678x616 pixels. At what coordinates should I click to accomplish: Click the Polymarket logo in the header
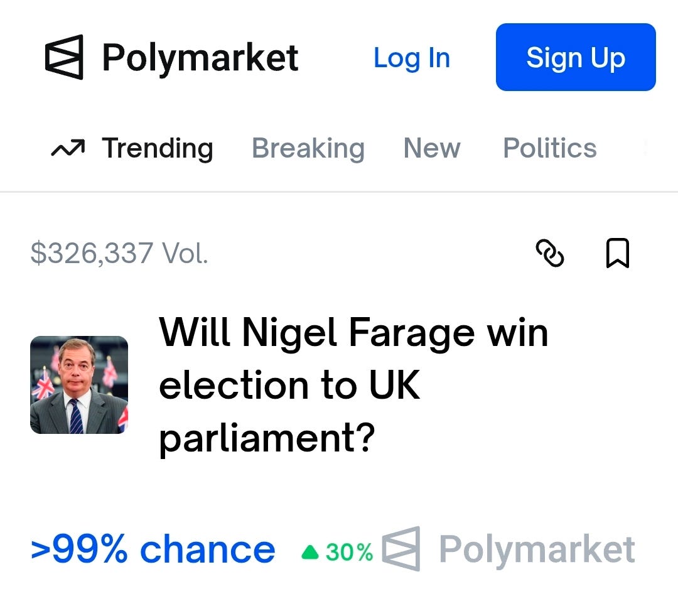click(65, 57)
